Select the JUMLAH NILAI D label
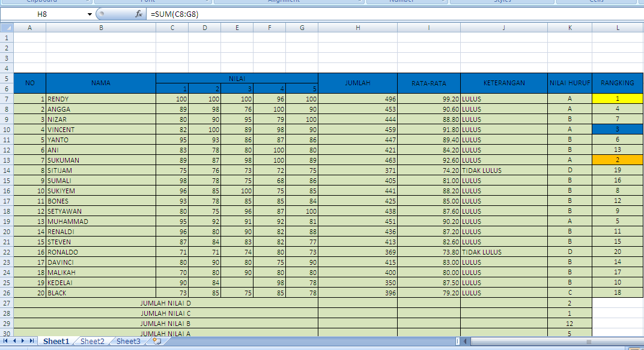644x350 pixels. coord(166,303)
